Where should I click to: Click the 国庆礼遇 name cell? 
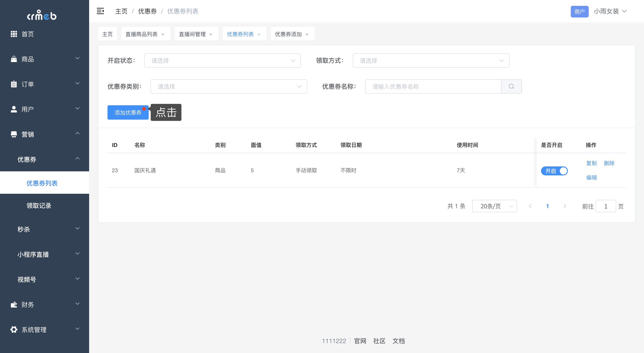click(x=145, y=170)
